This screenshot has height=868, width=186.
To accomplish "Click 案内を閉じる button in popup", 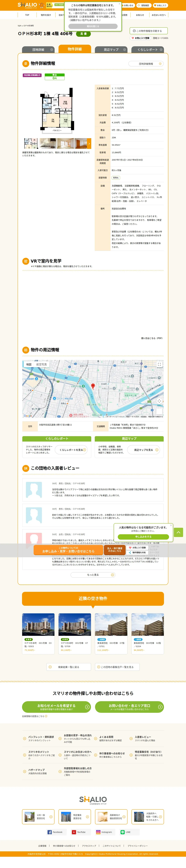I will 93,26.
